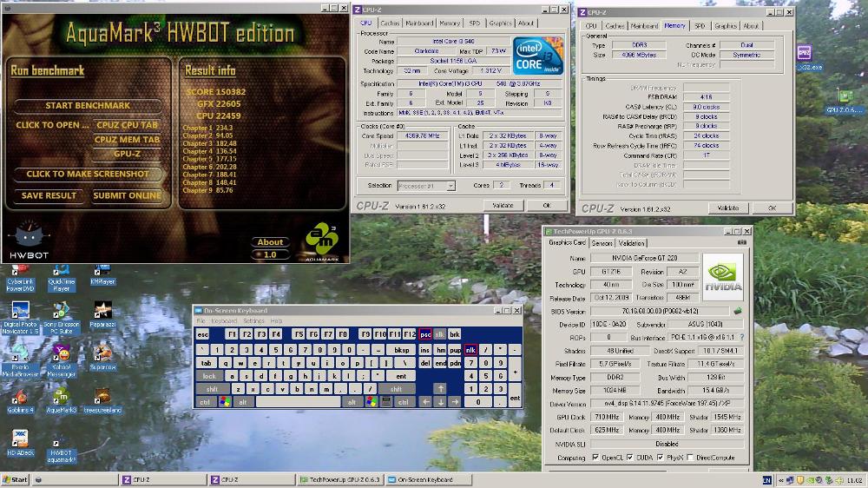Open Yahoo! Messenger desktop icon

pos(62,360)
